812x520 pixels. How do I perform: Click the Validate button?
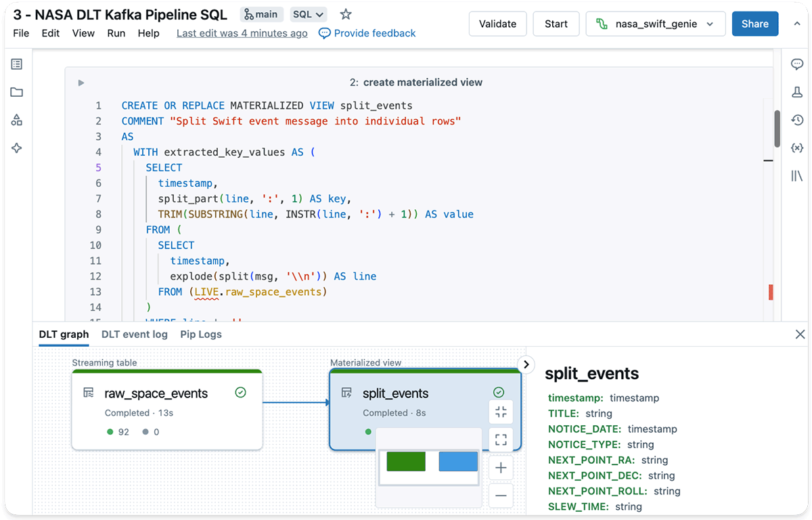pyautogui.click(x=497, y=24)
